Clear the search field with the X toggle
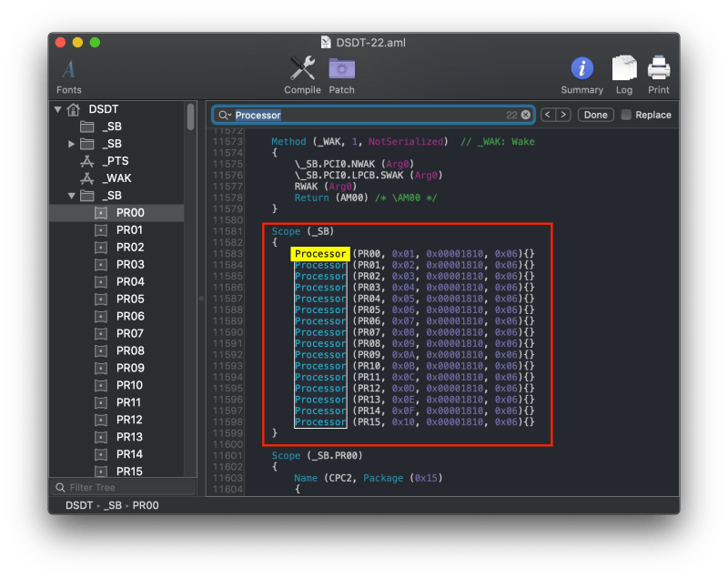This screenshot has width=728, height=578. pyautogui.click(x=526, y=115)
